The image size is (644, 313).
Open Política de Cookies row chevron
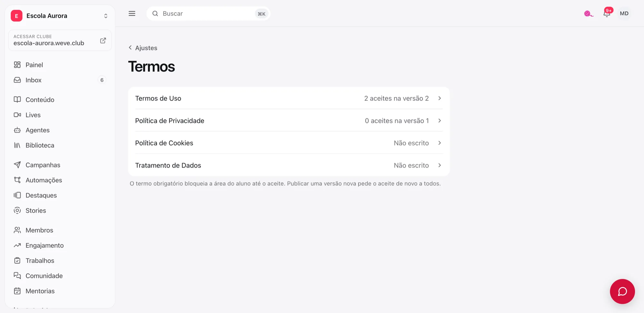pyautogui.click(x=440, y=143)
